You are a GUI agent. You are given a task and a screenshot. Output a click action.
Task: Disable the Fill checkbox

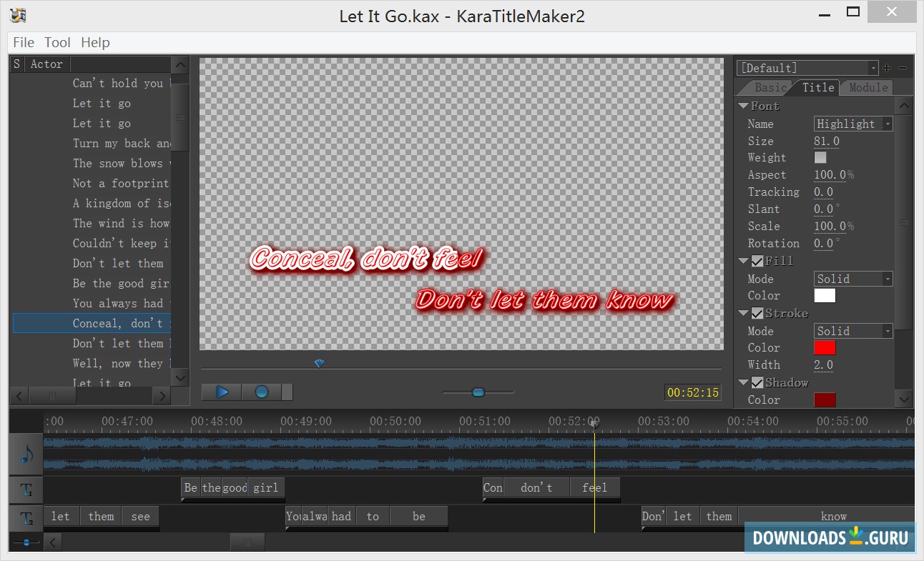757,262
